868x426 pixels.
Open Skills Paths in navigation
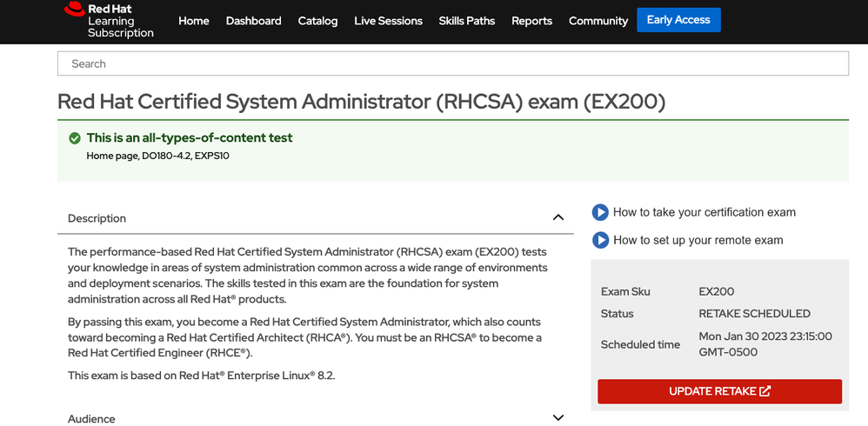click(x=466, y=21)
